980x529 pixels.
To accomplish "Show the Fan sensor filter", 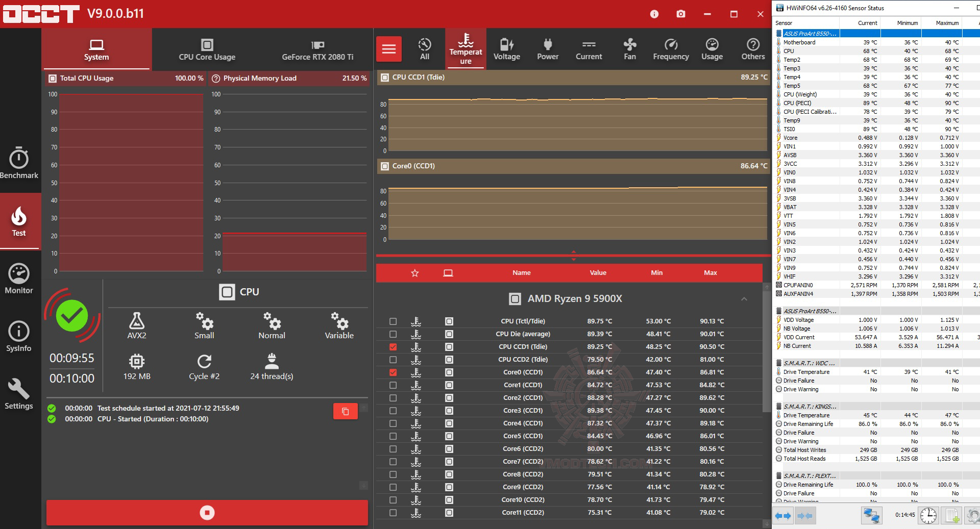I will click(x=630, y=49).
